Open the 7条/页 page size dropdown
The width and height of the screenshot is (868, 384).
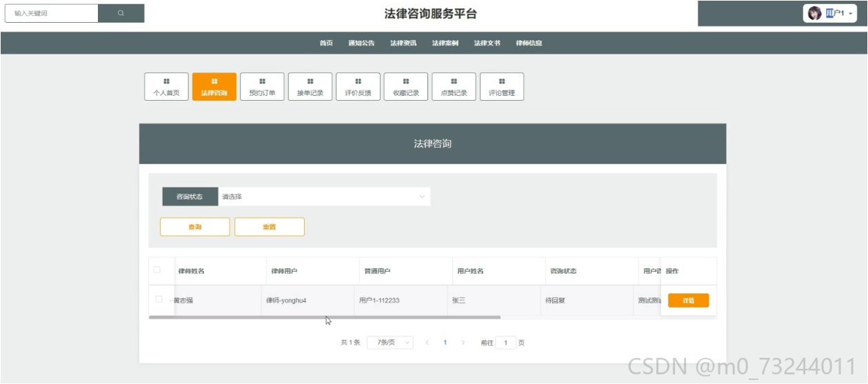coord(390,342)
